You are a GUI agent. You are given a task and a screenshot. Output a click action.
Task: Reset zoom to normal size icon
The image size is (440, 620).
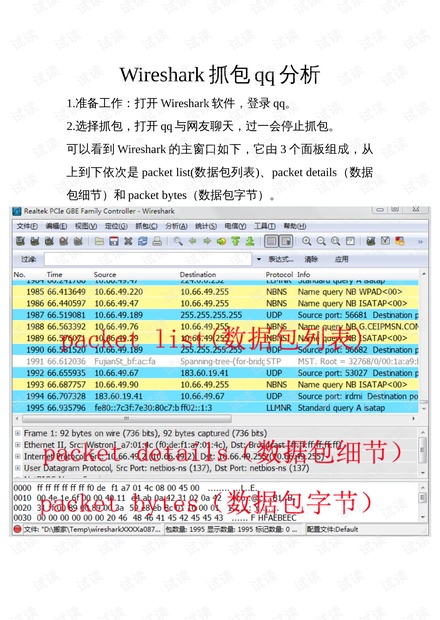click(335, 241)
